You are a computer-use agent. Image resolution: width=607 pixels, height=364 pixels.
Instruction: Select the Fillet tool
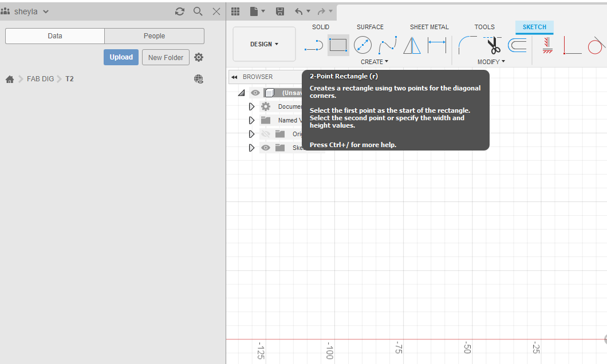tap(467, 45)
